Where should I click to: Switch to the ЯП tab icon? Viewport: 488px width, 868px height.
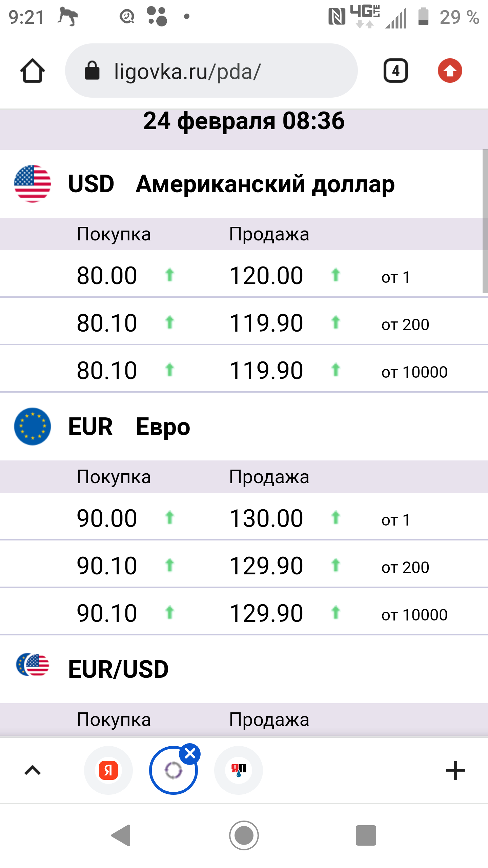(239, 770)
